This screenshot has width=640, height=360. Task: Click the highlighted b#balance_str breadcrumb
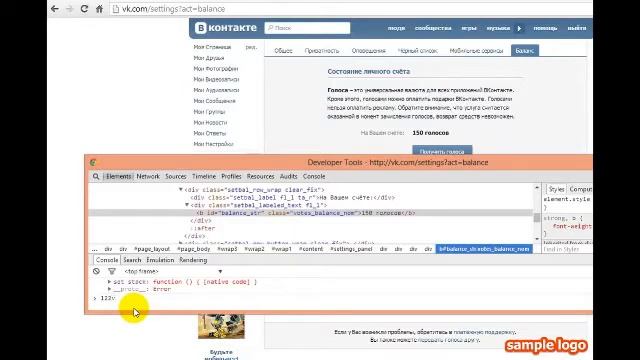(x=484, y=249)
